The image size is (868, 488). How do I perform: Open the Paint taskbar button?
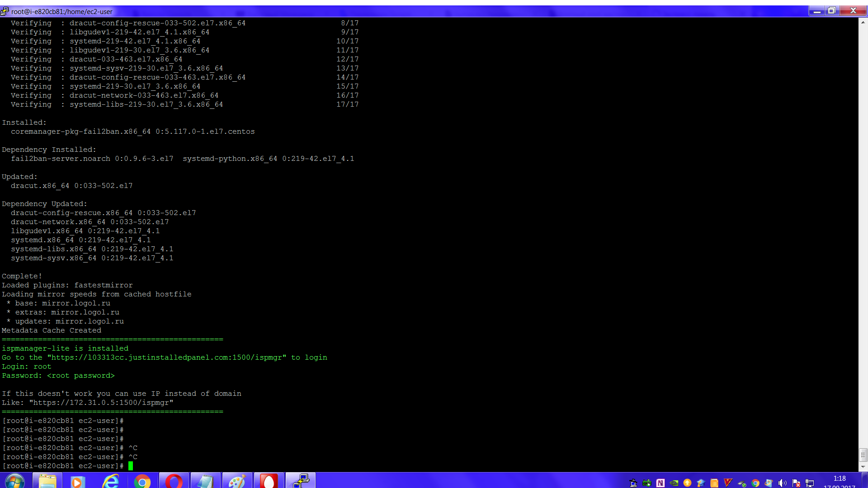coord(237,481)
